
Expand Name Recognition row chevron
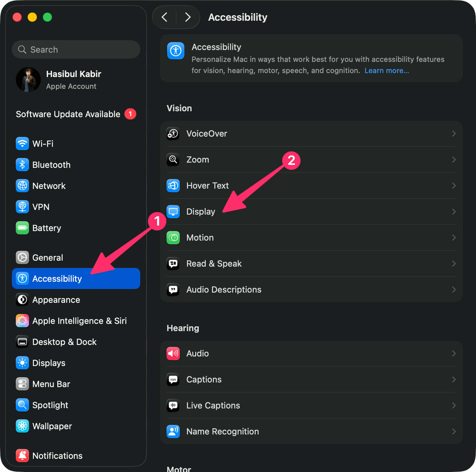454,432
